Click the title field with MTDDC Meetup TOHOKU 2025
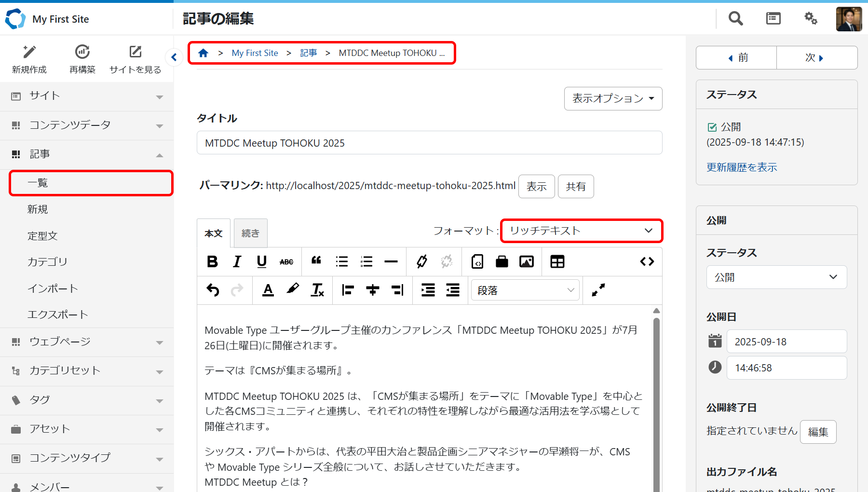Viewport: 868px width, 492px height. click(429, 143)
